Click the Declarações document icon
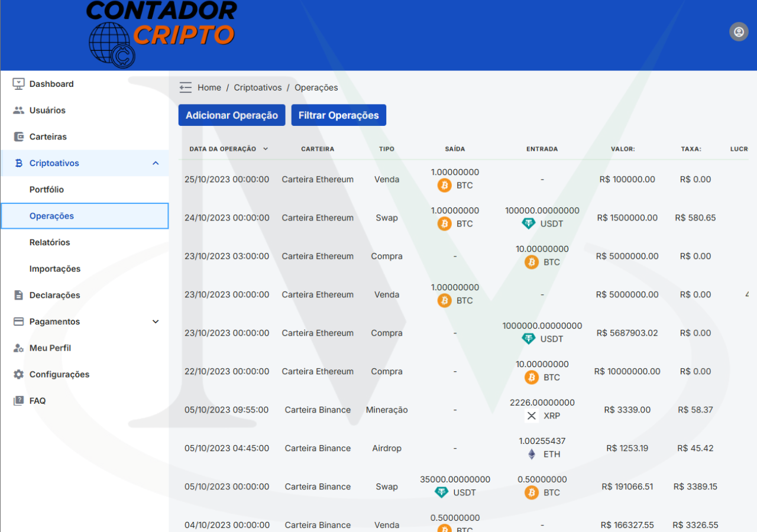This screenshot has height=532, width=757. tap(19, 295)
